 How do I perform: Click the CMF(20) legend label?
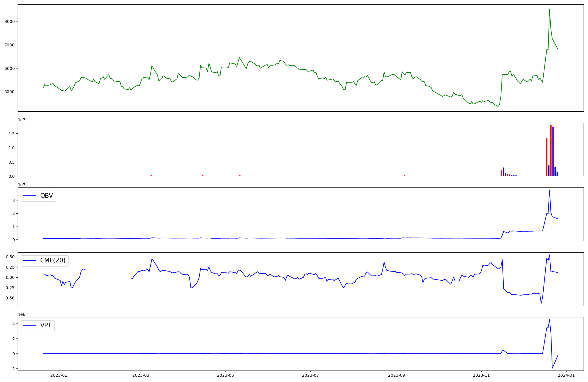tap(53, 261)
